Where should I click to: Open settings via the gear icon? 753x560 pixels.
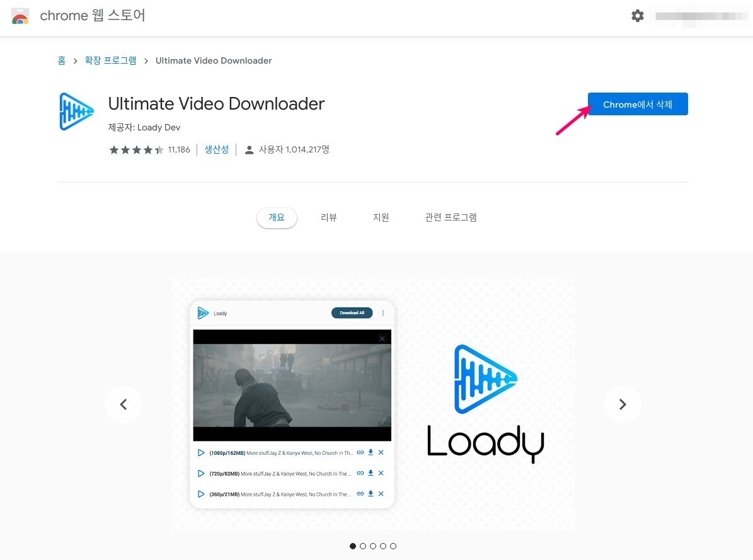pos(637,16)
